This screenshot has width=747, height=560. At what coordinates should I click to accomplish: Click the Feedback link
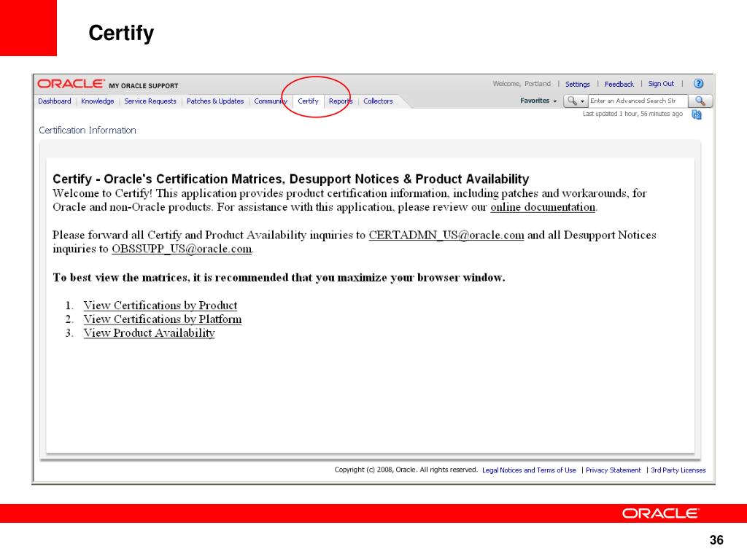tap(619, 85)
